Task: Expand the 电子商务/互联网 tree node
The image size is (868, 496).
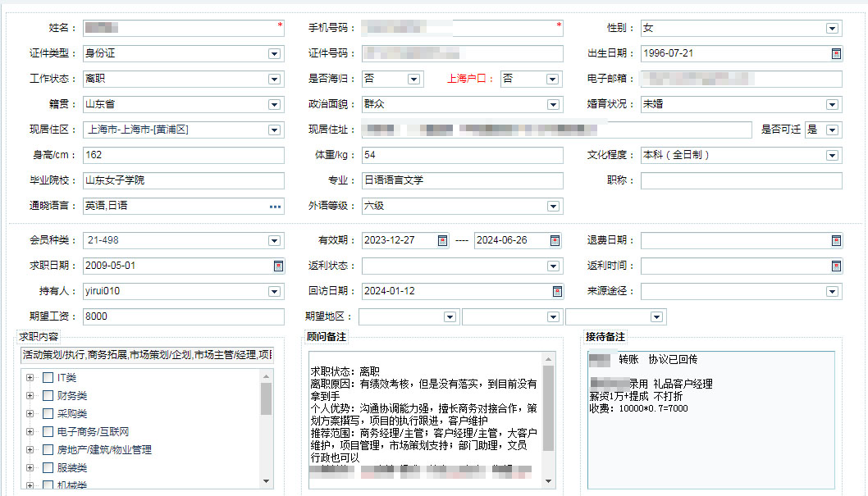Action: (x=30, y=432)
